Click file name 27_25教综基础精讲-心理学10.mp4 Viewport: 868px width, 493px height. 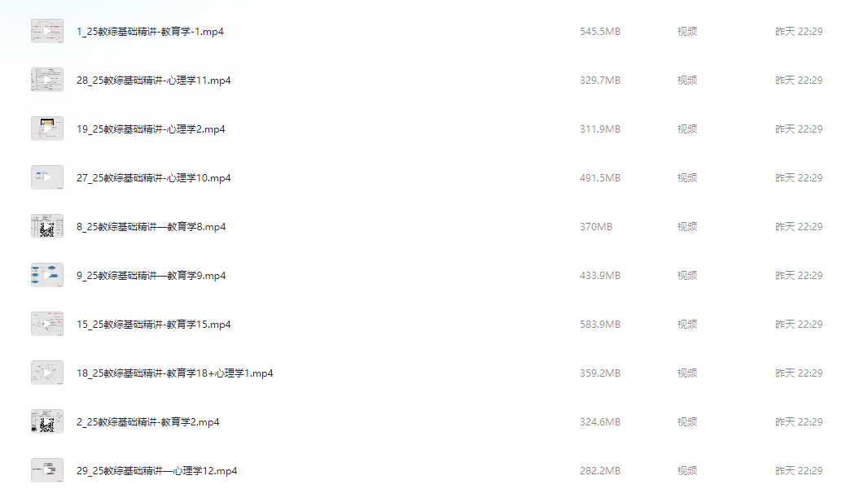pyautogui.click(x=154, y=177)
